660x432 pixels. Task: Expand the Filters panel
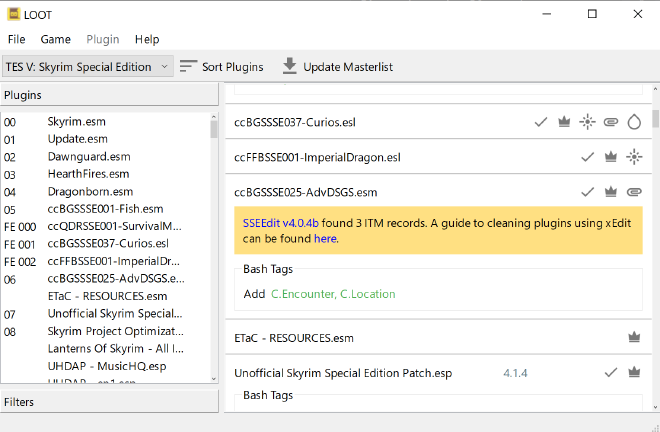109,402
